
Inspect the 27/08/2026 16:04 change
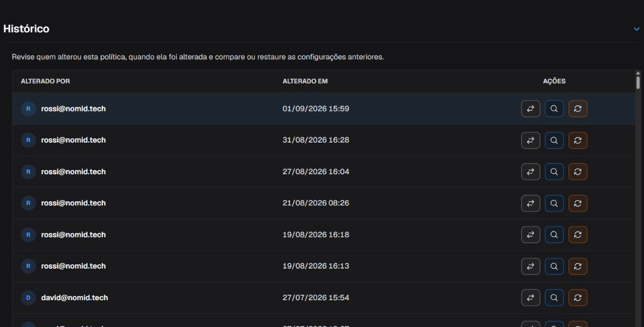pyautogui.click(x=554, y=172)
